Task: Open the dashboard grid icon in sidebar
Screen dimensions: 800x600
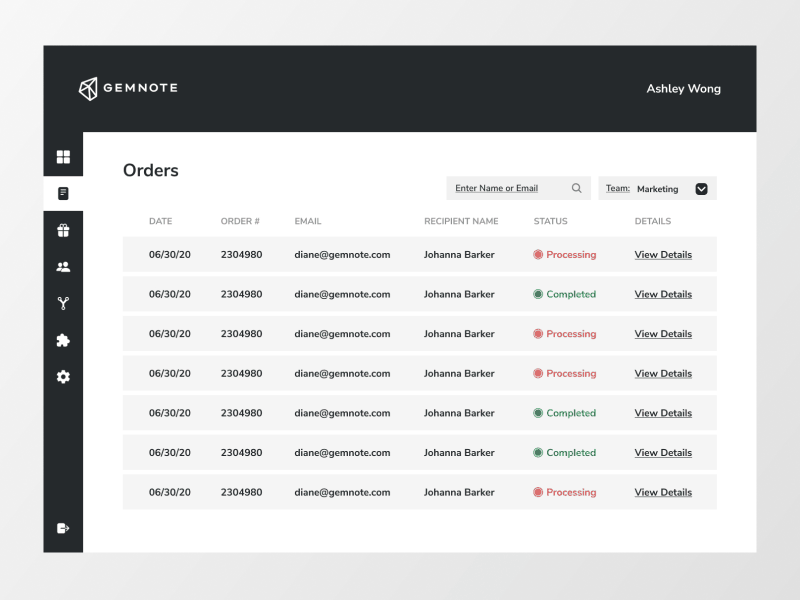Action: (x=63, y=156)
